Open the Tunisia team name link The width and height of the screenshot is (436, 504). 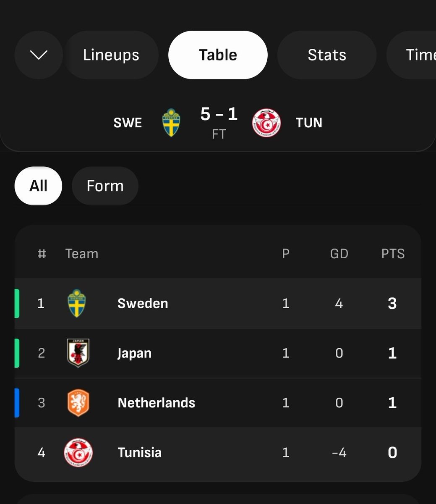[x=139, y=452]
